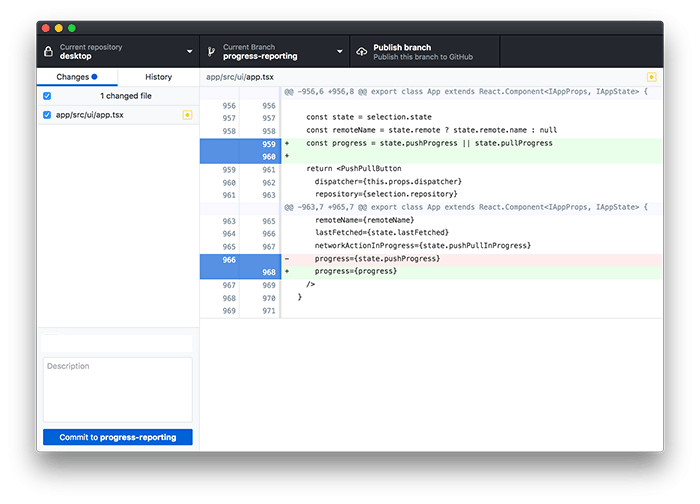Switch to the History tab
Viewport: 700px width, 504px height.
[158, 77]
